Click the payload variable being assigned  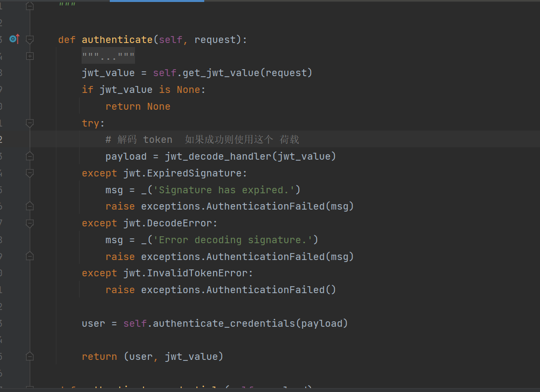(126, 156)
